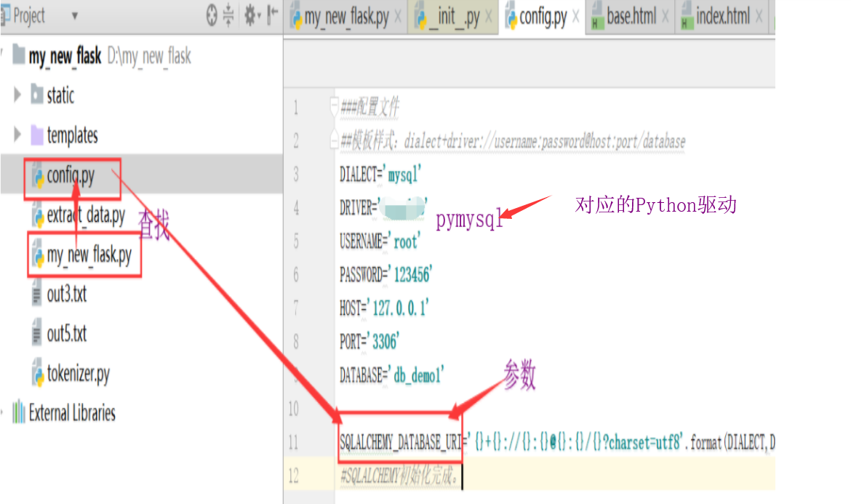This screenshot has width=851, height=504.
Task: Click line number 11 in the gutter
Action: click(295, 442)
